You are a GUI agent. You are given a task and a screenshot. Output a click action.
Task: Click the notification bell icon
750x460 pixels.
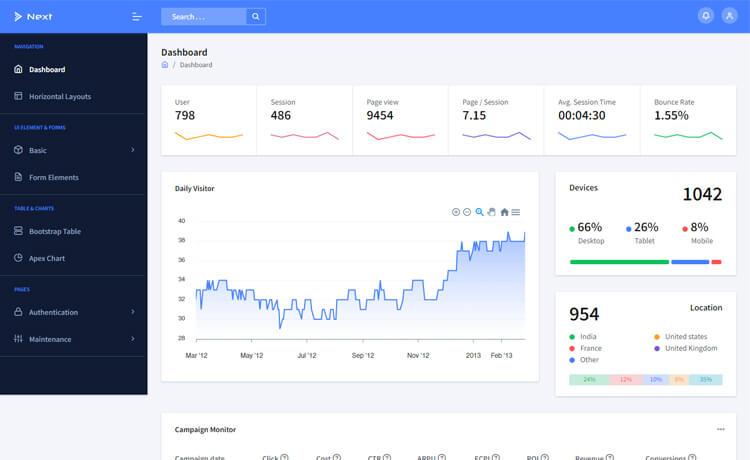(706, 16)
